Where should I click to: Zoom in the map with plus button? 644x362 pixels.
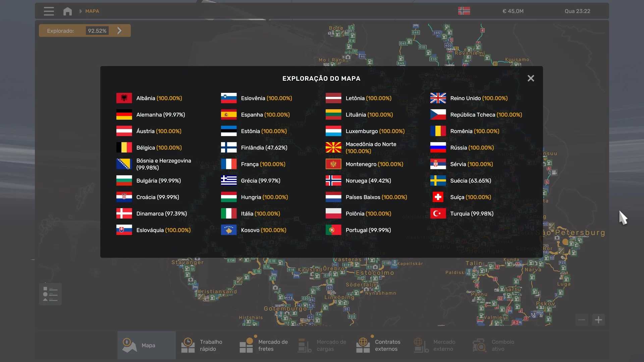[598, 320]
